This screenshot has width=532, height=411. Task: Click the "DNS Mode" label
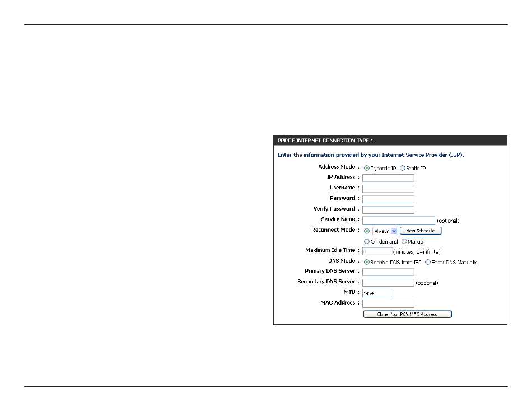pyautogui.click(x=342, y=260)
